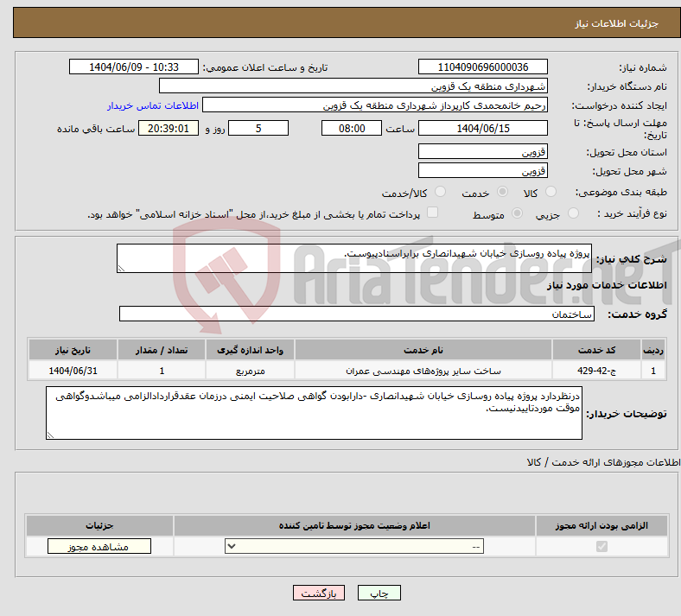The height and width of the screenshot is (616, 681).
Task: Open the اطلاعات تماس خریدار link
Action: tap(153, 105)
